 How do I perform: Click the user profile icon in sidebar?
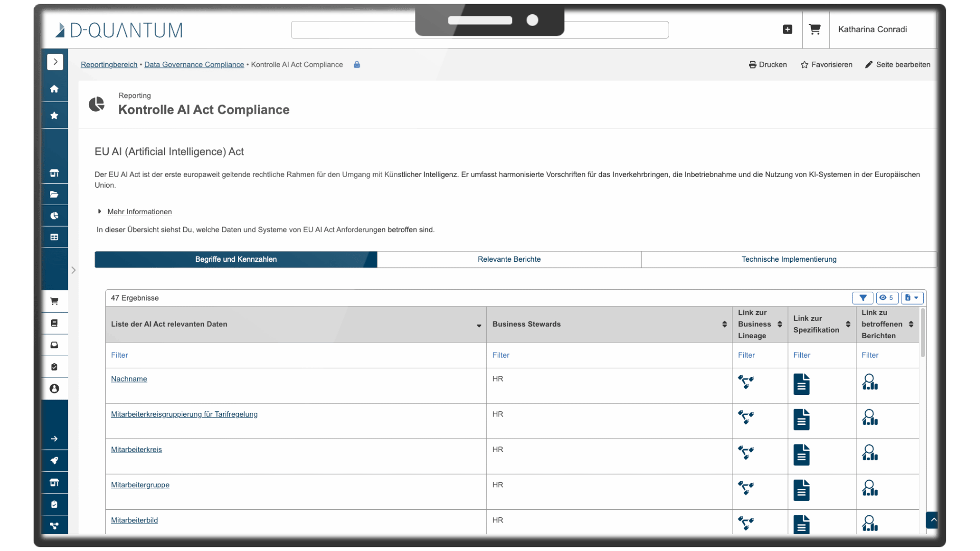click(x=54, y=389)
